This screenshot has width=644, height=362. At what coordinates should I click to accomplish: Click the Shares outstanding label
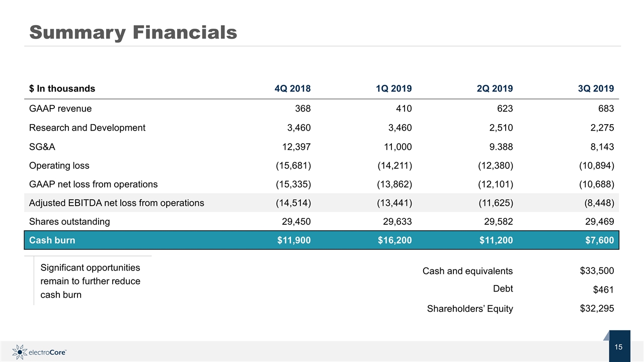[69, 221]
